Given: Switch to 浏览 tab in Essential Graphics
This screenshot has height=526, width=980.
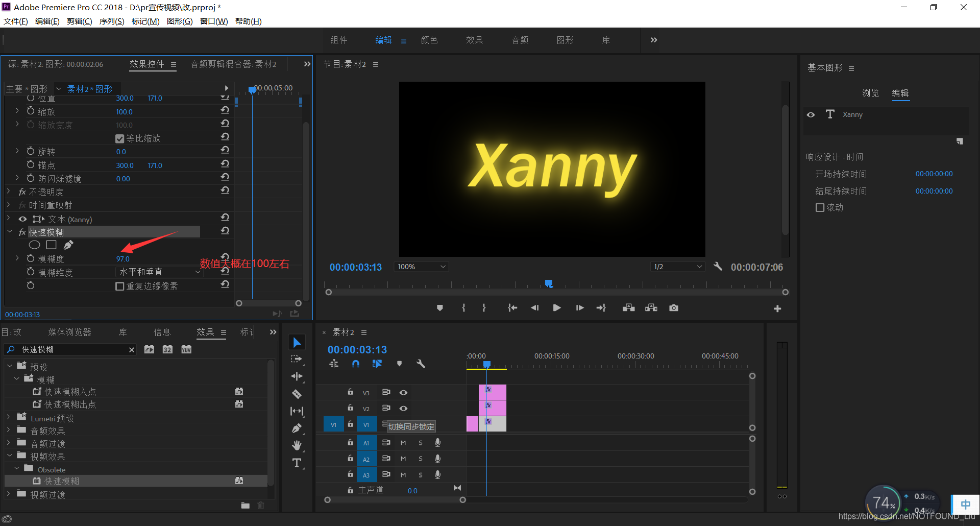Looking at the screenshot, I should coord(871,93).
